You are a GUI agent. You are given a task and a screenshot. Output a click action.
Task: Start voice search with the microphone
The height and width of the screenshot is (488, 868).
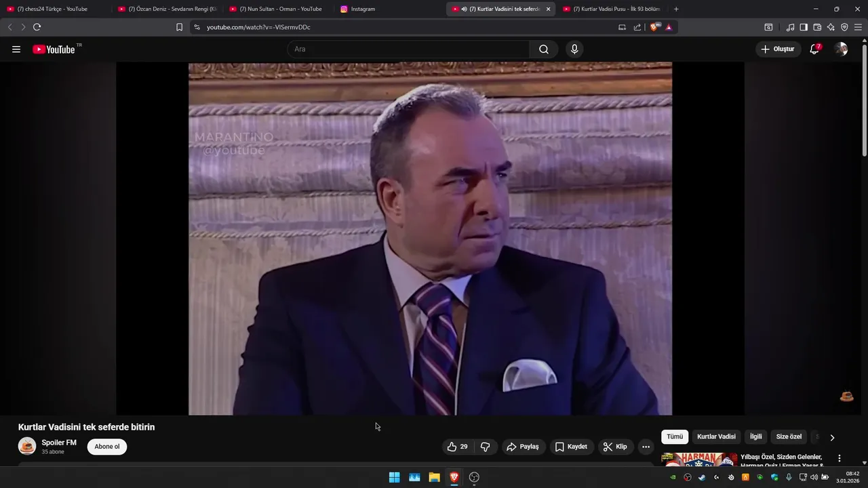click(x=574, y=49)
